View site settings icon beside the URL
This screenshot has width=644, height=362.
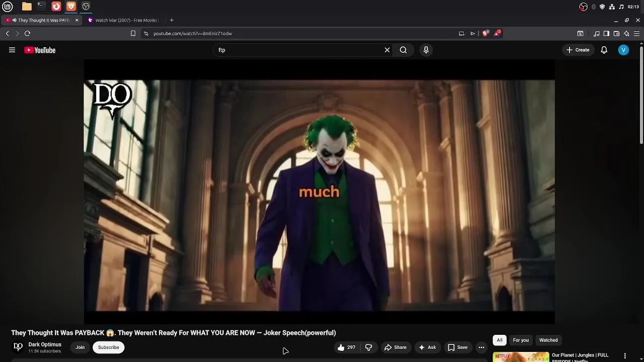tap(146, 34)
